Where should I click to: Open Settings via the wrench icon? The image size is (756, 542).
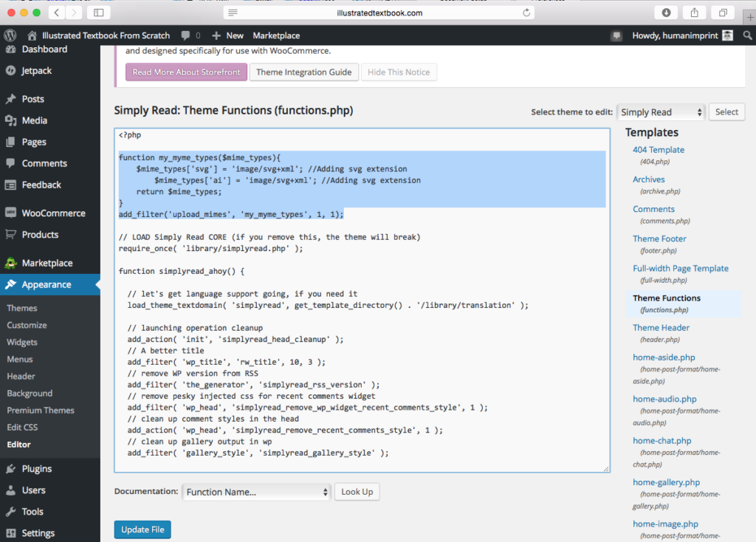11,533
